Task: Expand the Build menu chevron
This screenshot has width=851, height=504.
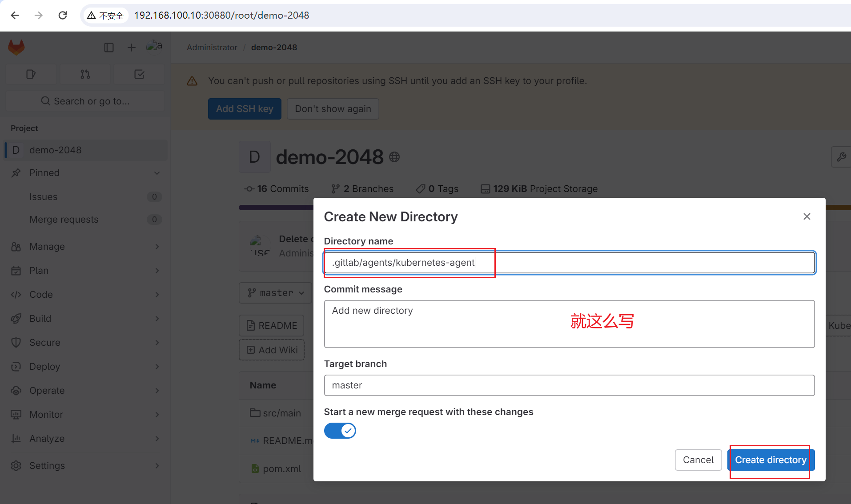Action: coord(157,319)
